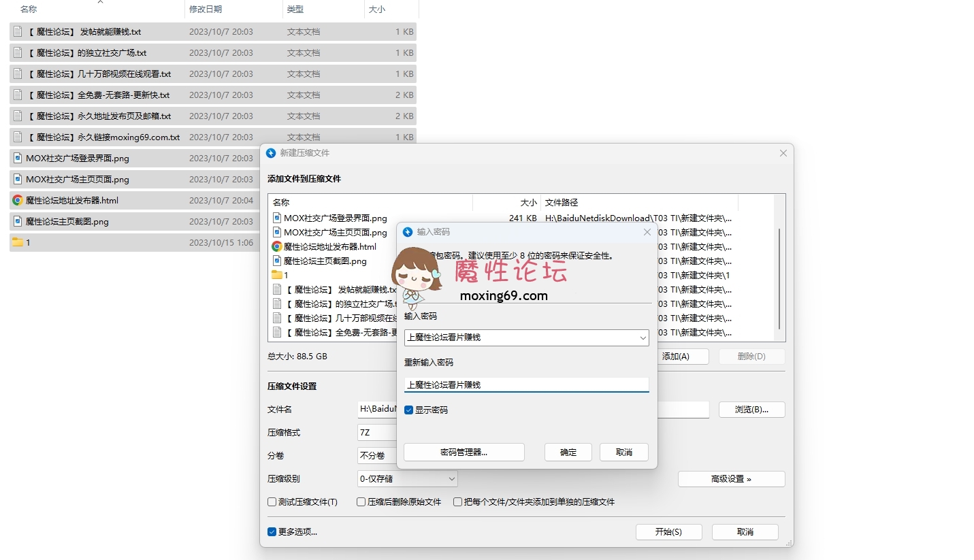Uncheck the 显示密码 checkbox

408,410
